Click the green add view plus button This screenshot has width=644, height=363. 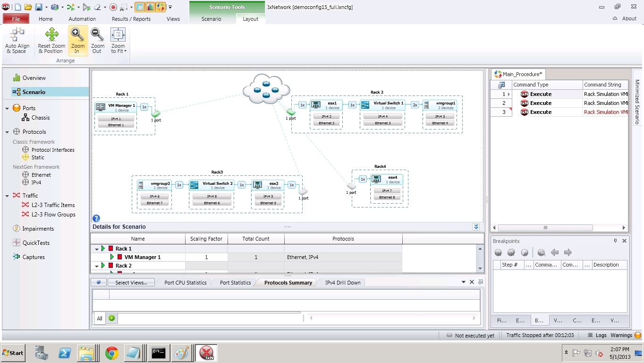[111, 318]
